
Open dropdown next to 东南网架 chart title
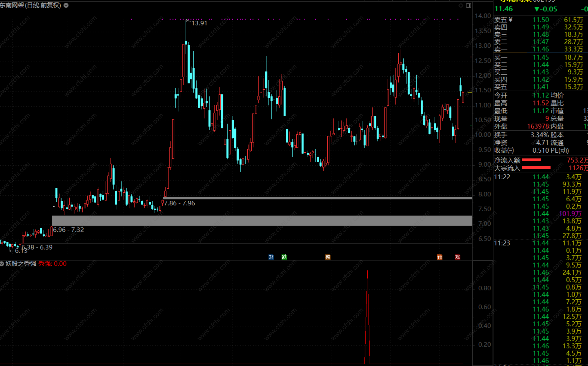tap(66, 5)
